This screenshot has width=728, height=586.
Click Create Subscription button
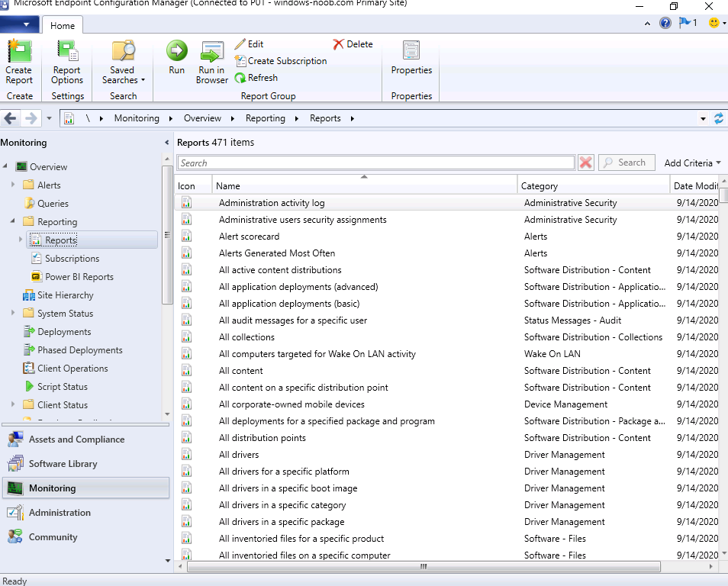[x=281, y=61]
